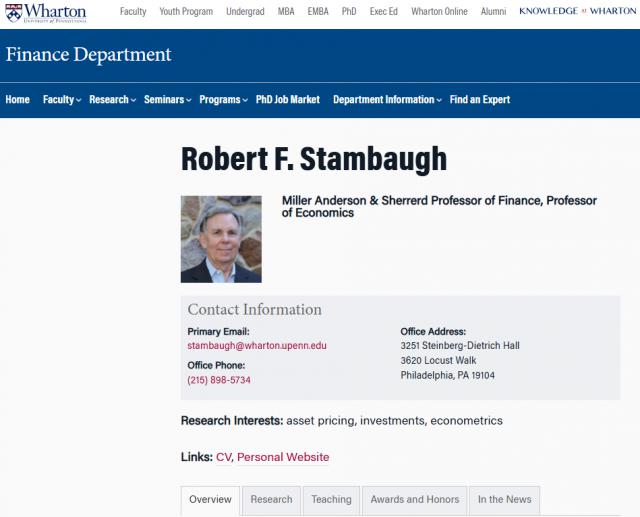Expand the Faculty dropdown in blue navbar

[x=62, y=100]
